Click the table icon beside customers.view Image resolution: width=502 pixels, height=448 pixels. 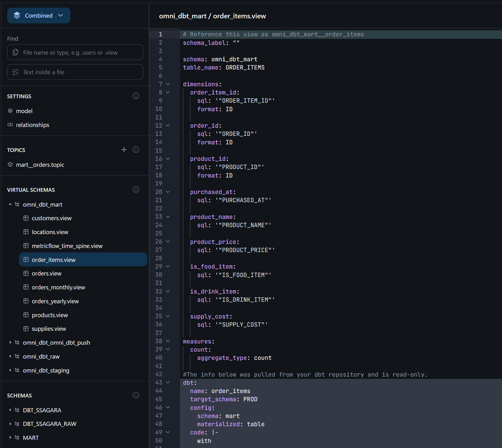click(26, 218)
